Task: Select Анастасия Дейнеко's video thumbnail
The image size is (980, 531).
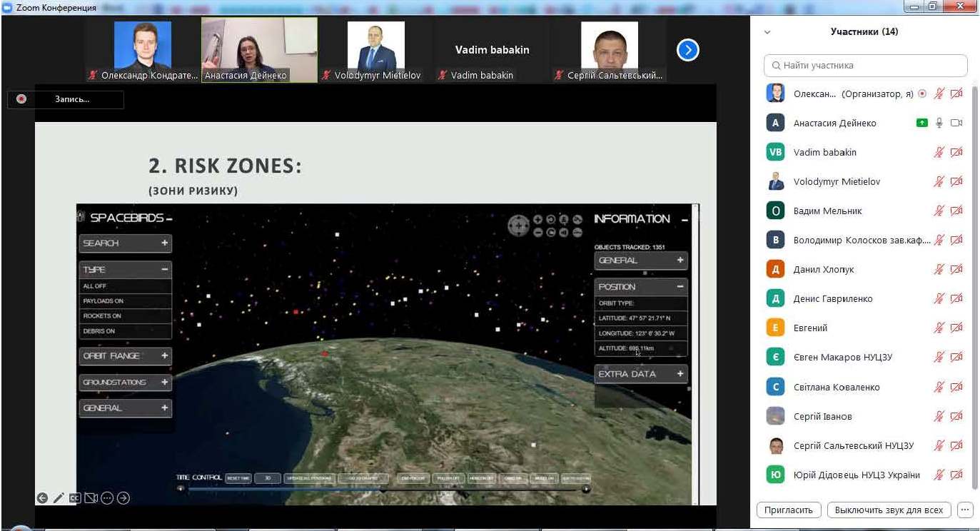Action: pyautogui.click(x=259, y=50)
